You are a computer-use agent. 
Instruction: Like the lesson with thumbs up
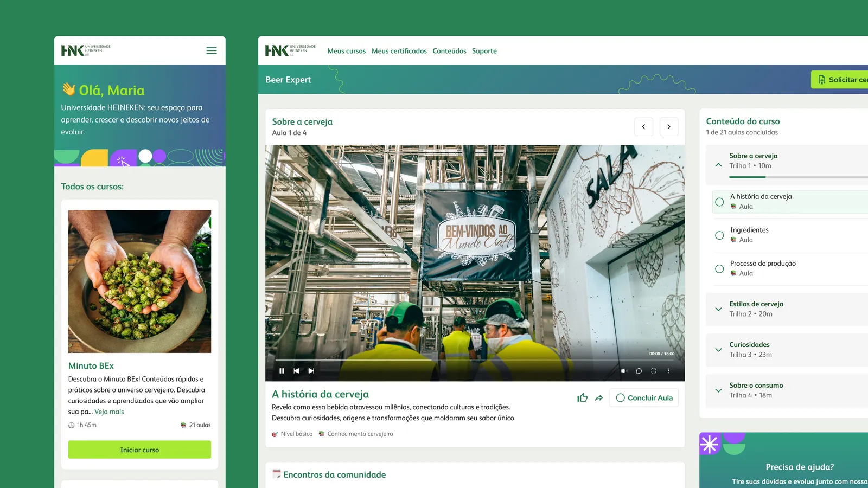pos(583,398)
